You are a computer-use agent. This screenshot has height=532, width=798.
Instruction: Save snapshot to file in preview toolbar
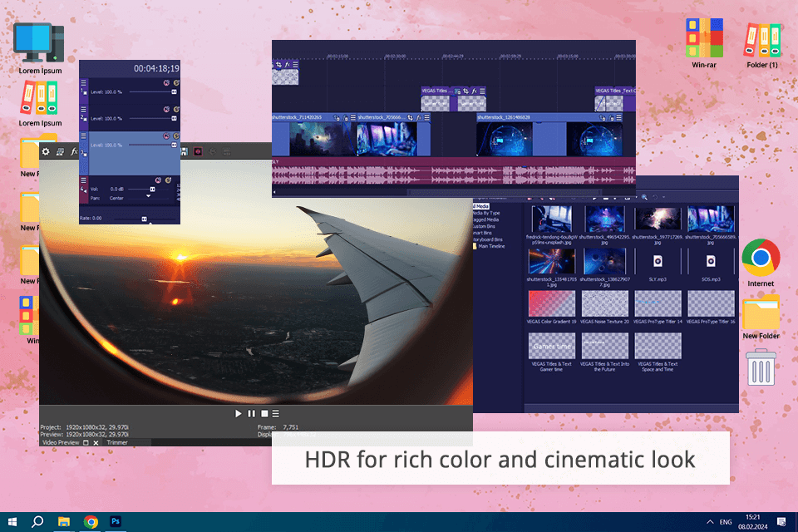pos(185,152)
